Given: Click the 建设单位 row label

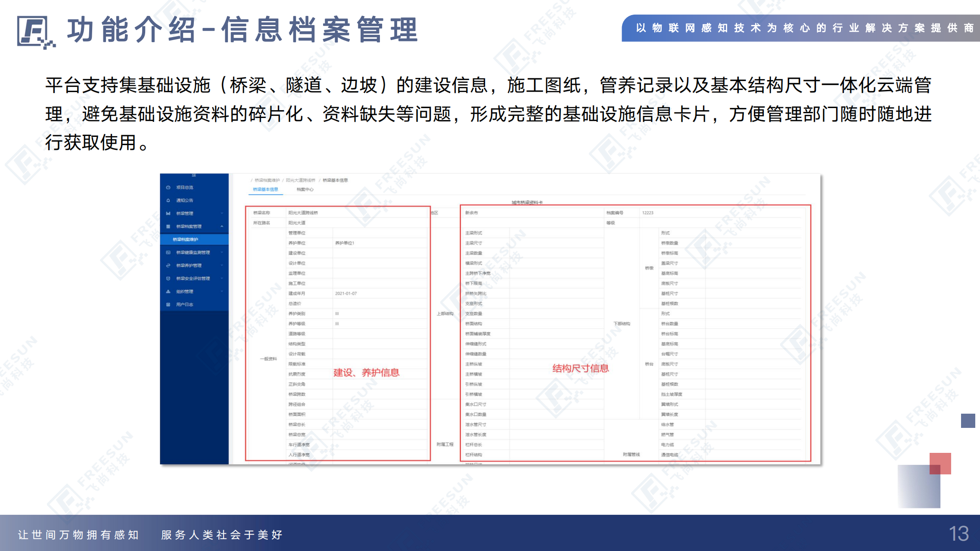Looking at the screenshot, I should [x=297, y=253].
